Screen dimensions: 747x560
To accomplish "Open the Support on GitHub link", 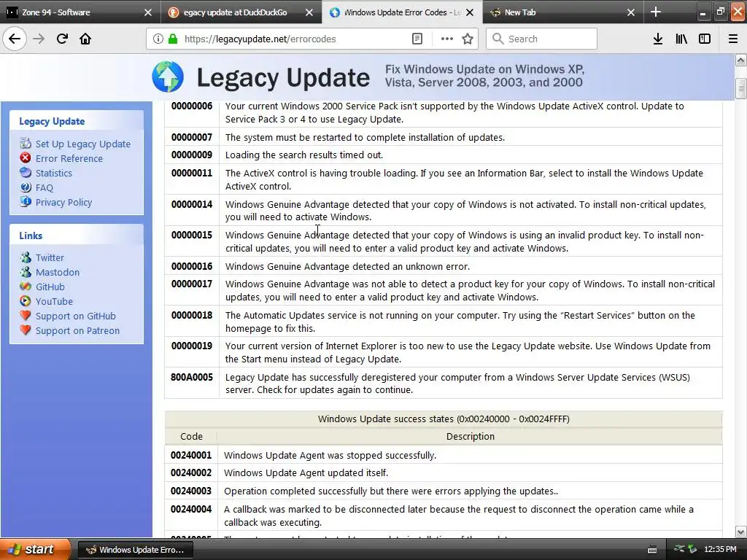I will point(76,316).
